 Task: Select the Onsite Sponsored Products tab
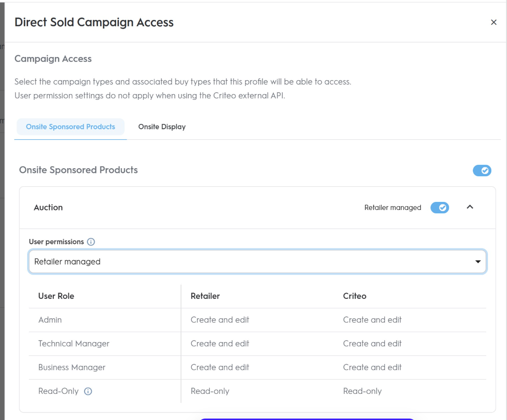pos(70,127)
